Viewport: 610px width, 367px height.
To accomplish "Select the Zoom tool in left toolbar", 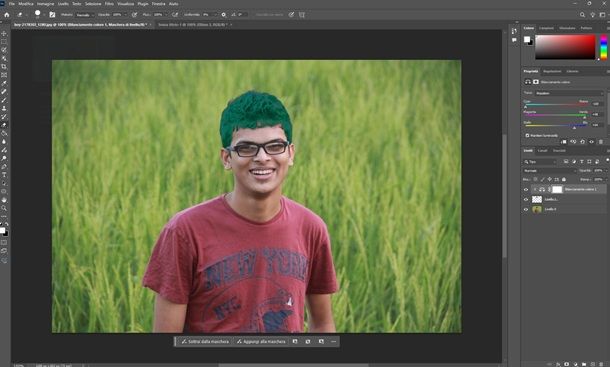I will (x=4, y=208).
